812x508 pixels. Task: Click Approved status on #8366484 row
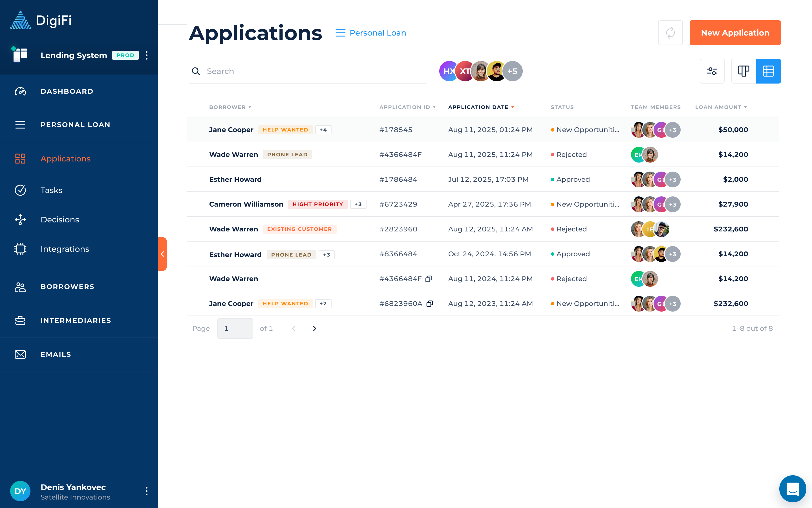point(570,254)
